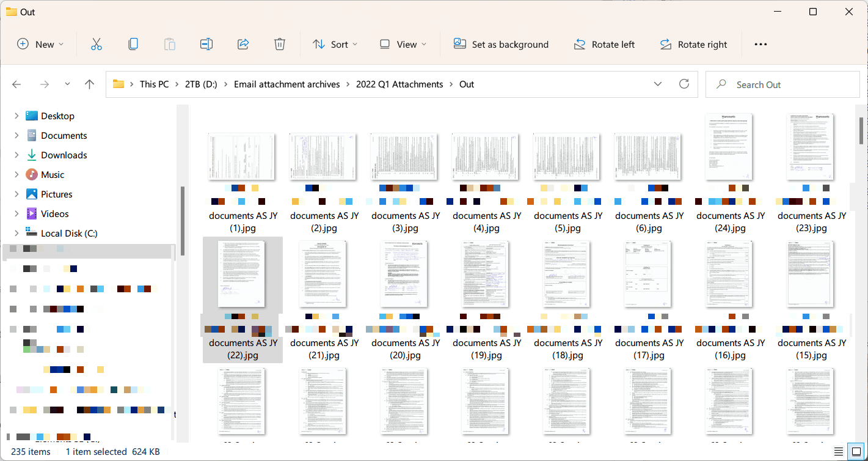Select thumbnail documents AS JY (6).jpg
This screenshot has width=868, height=461.
point(648,157)
